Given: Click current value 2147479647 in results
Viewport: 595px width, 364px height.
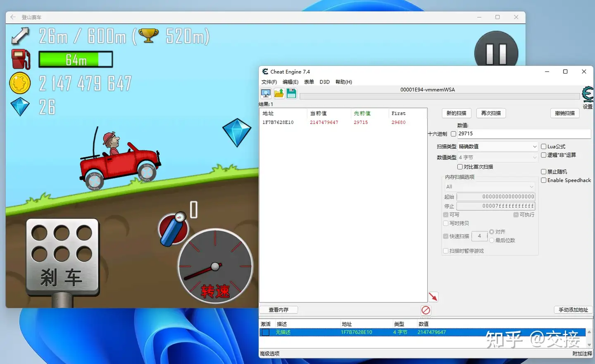Looking at the screenshot, I should [x=324, y=122].
